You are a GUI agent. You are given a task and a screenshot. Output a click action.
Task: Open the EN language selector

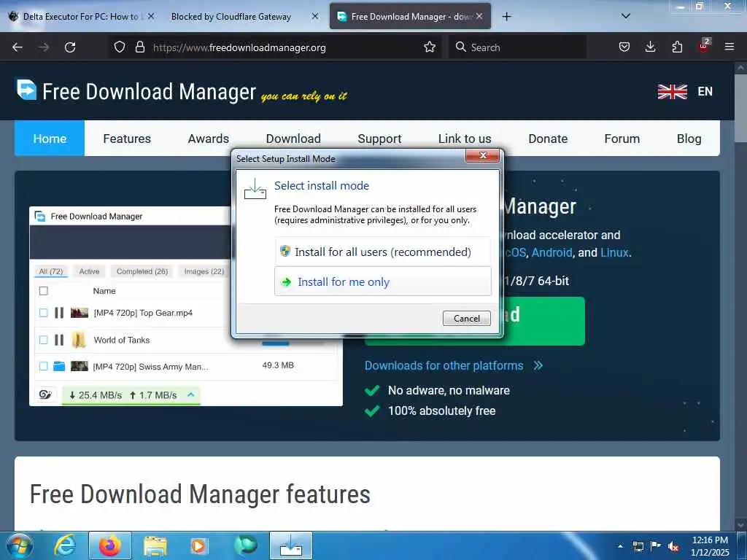(x=705, y=91)
